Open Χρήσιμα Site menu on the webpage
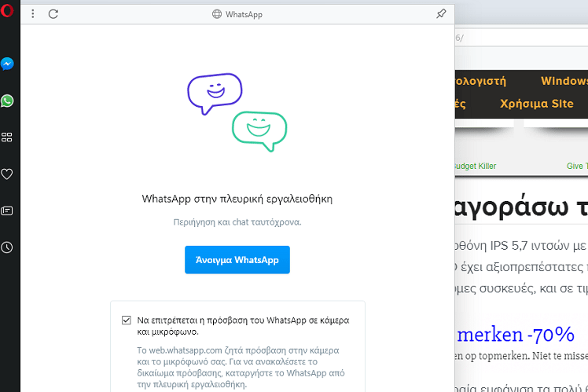 coord(537,104)
